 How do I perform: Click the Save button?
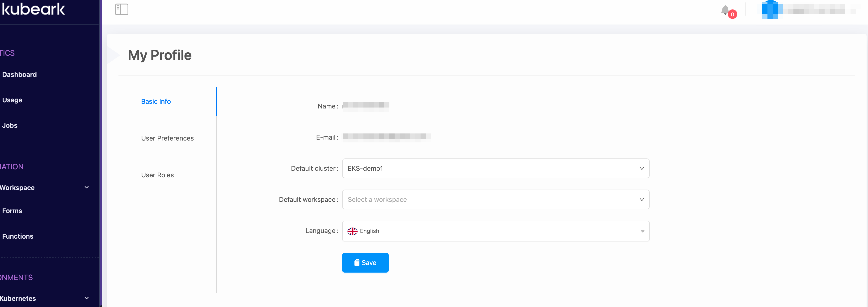click(x=365, y=263)
